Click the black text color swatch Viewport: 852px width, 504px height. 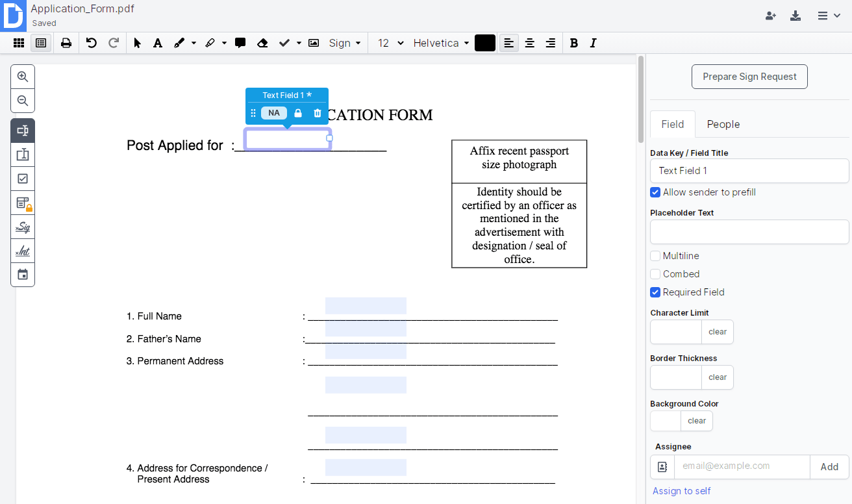pyautogui.click(x=484, y=43)
